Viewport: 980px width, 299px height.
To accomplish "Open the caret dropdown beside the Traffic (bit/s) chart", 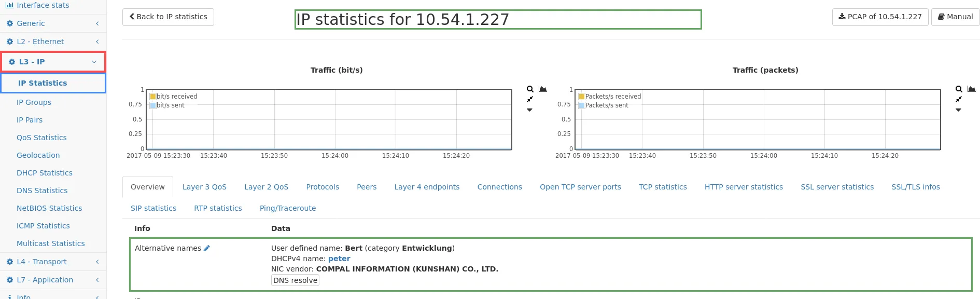I will tap(529, 110).
